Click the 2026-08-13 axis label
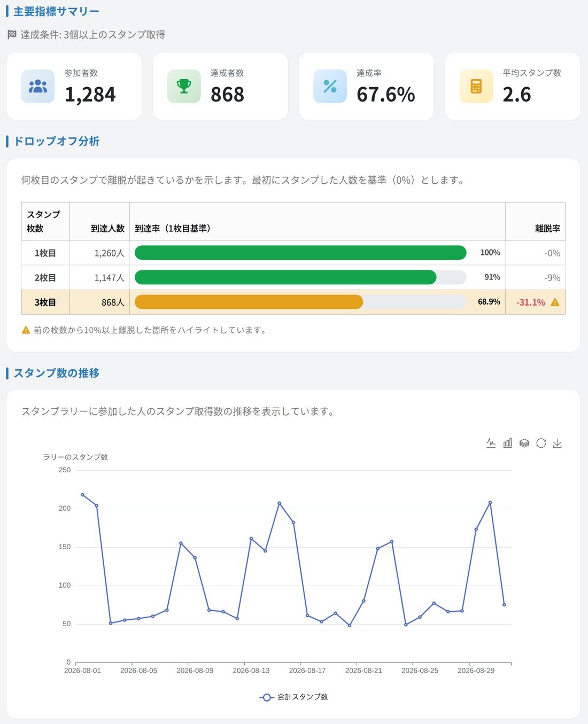Viewport: 588px width, 724px height. (251, 671)
